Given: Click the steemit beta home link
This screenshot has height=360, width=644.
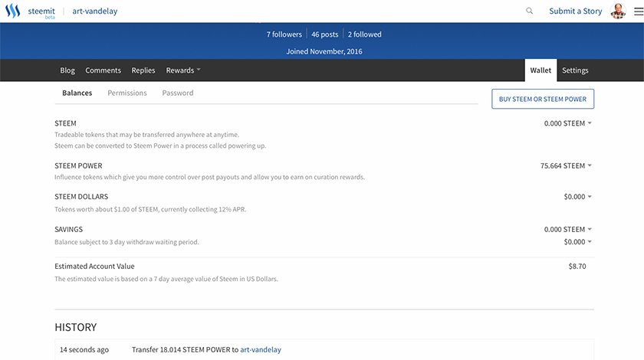Looking at the screenshot, I should 41,12.
